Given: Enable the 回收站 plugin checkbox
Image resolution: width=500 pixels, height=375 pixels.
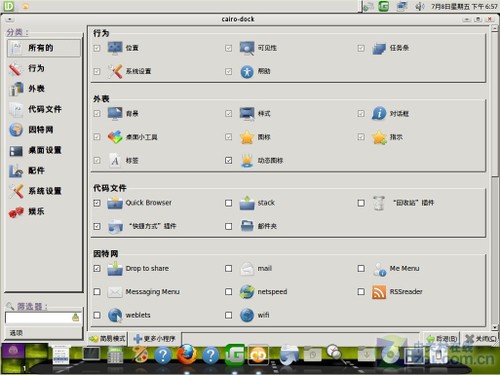Looking at the screenshot, I should [361, 203].
